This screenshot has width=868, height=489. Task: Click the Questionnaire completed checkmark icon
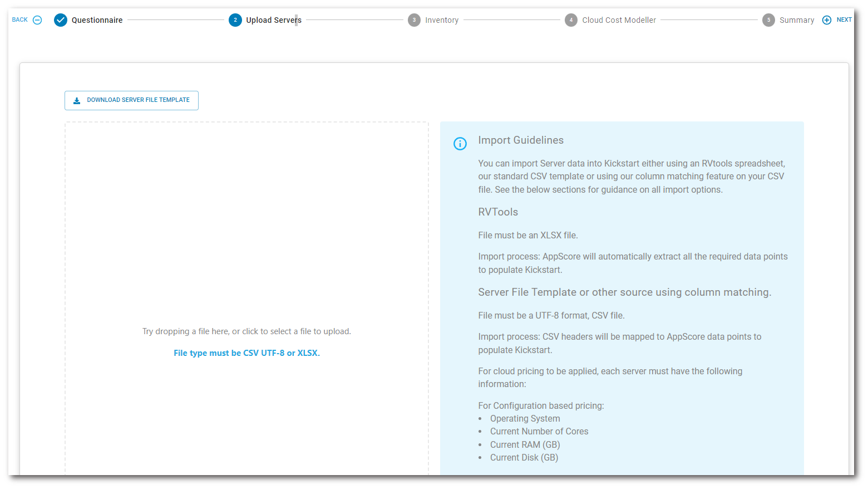[61, 20]
